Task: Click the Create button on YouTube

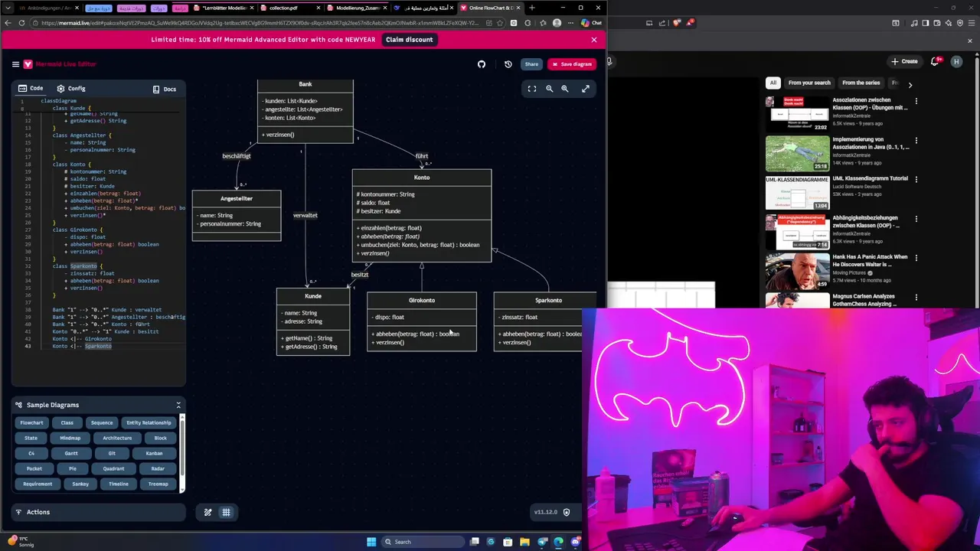Action: pyautogui.click(x=904, y=61)
